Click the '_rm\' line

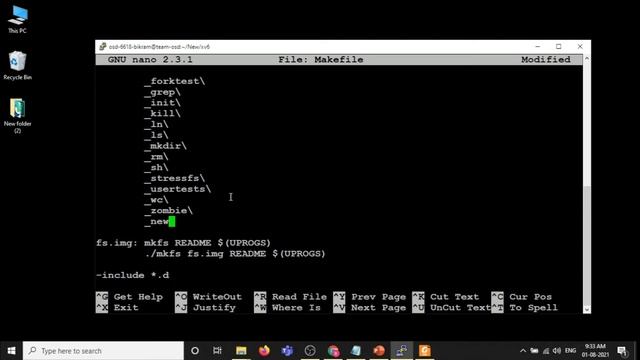pos(156,157)
